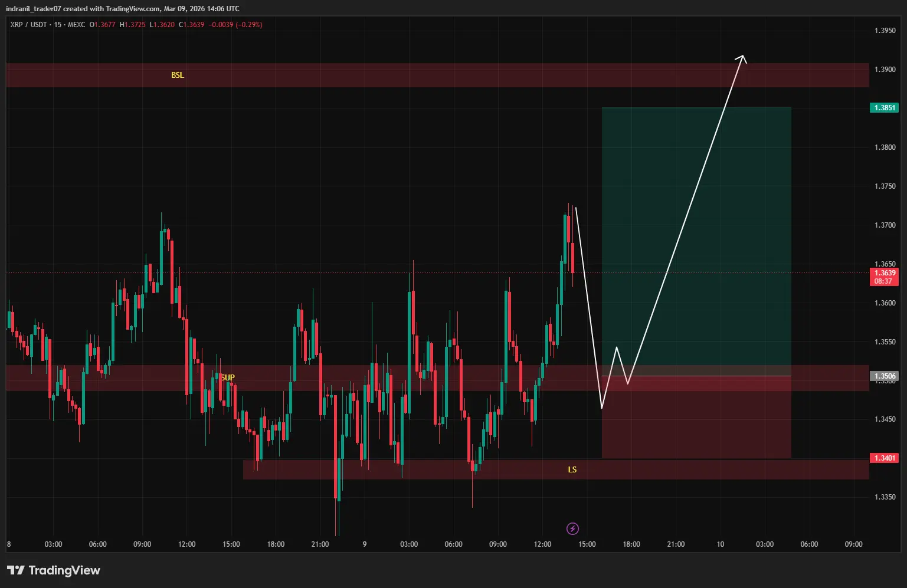Select the green profit zone of long position
Viewport: 907px width, 588px height.
coord(696,241)
